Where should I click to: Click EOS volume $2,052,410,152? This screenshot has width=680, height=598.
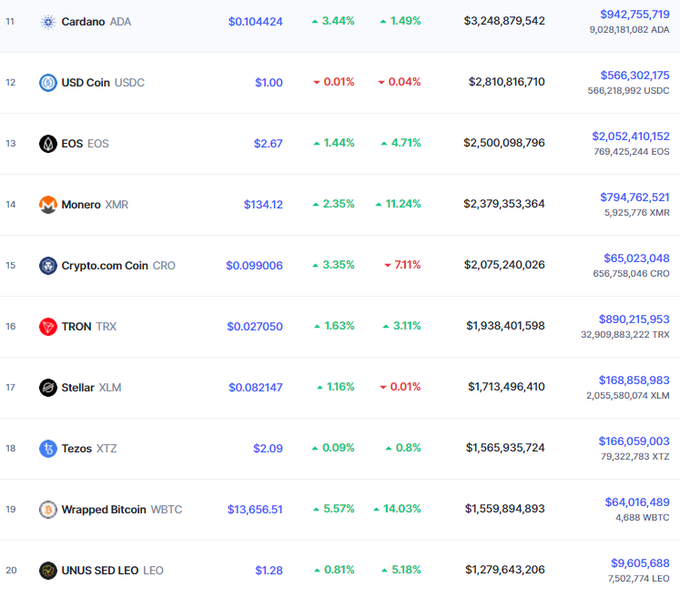click(631, 137)
